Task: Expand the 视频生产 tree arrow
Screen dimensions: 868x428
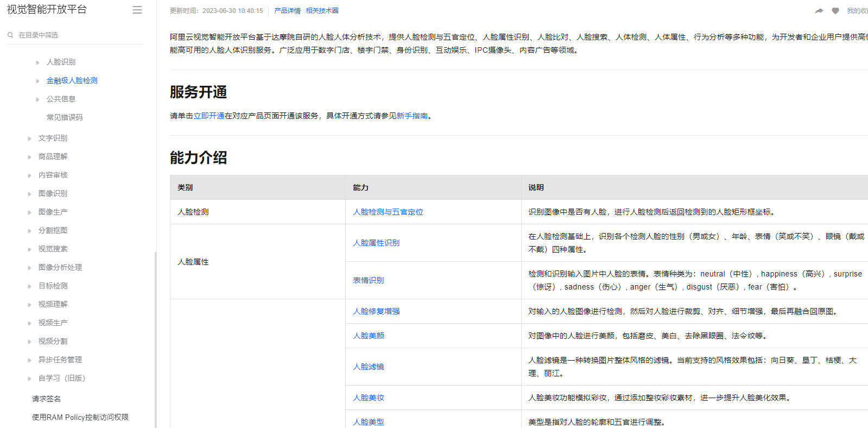Action: pos(29,323)
